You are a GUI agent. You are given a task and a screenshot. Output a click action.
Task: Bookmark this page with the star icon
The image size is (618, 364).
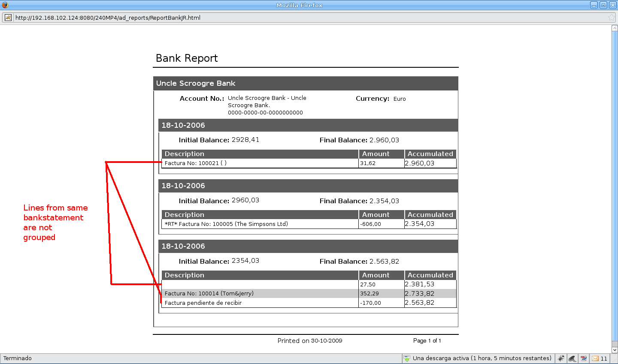click(611, 18)
